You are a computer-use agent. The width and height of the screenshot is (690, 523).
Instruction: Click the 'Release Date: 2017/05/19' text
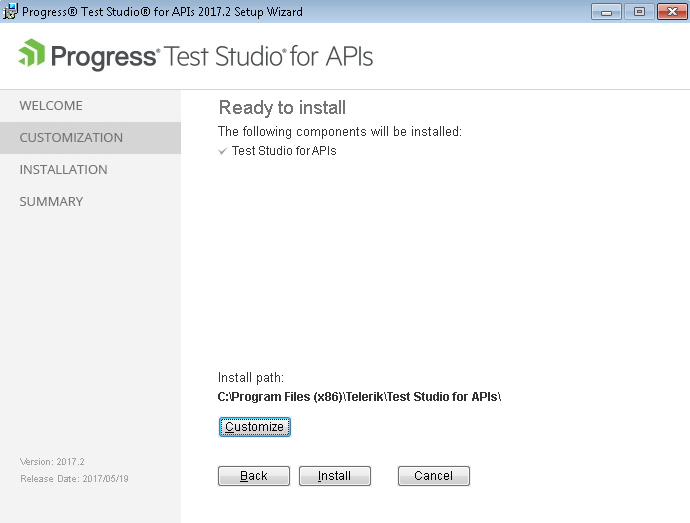[74, 479]
